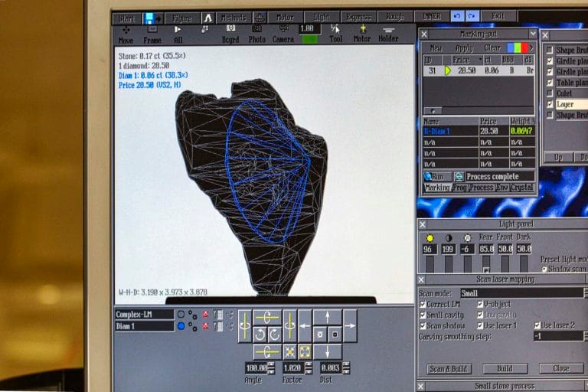Open the Camera tool
The height and width of the screenshot is (392, 588).
click(283, 34)
